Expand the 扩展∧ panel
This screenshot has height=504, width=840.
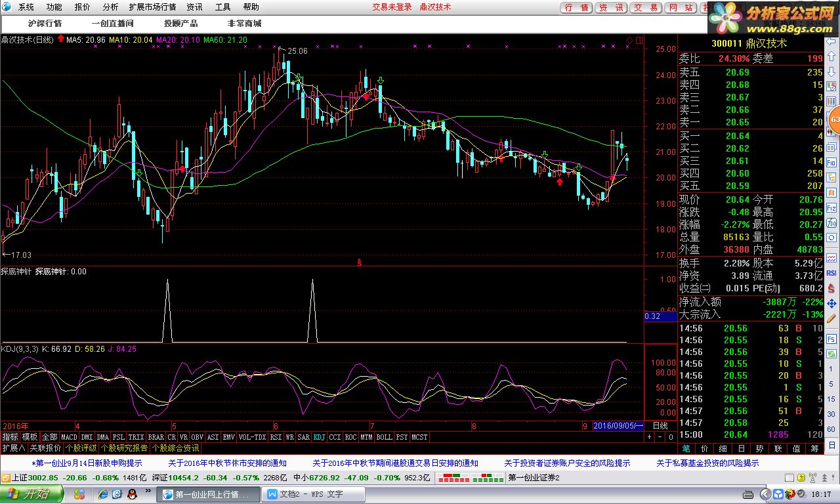click(13, 448)
